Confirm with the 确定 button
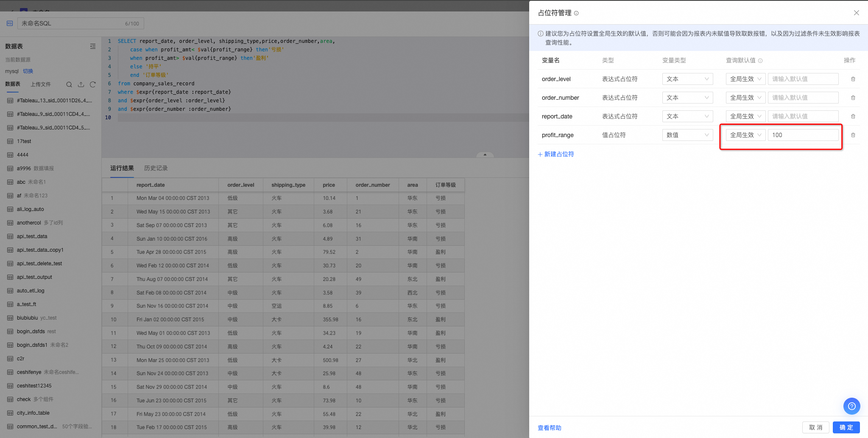Viewport: 868px width, 438px height. coord(846,427)
